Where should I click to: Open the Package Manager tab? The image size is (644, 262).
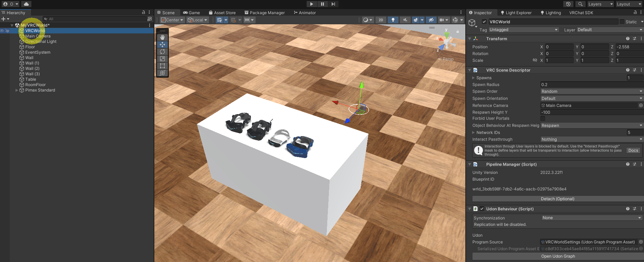(x=265, y=13)
